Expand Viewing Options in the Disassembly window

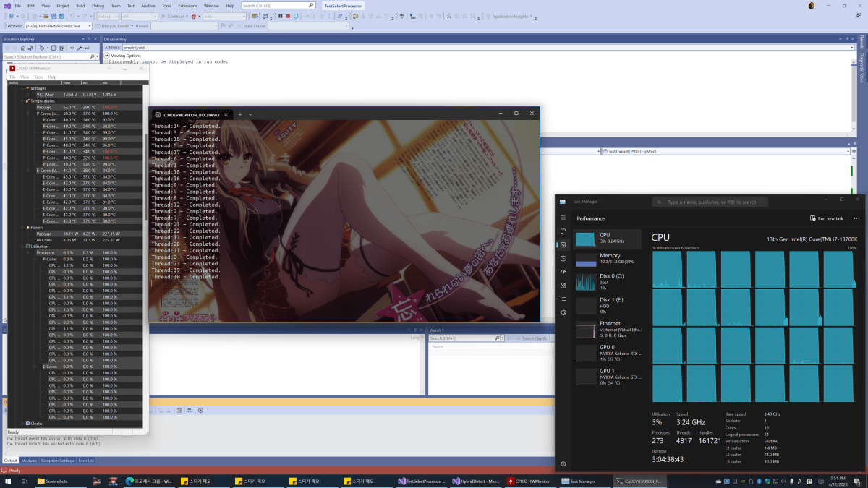(107, 55)
